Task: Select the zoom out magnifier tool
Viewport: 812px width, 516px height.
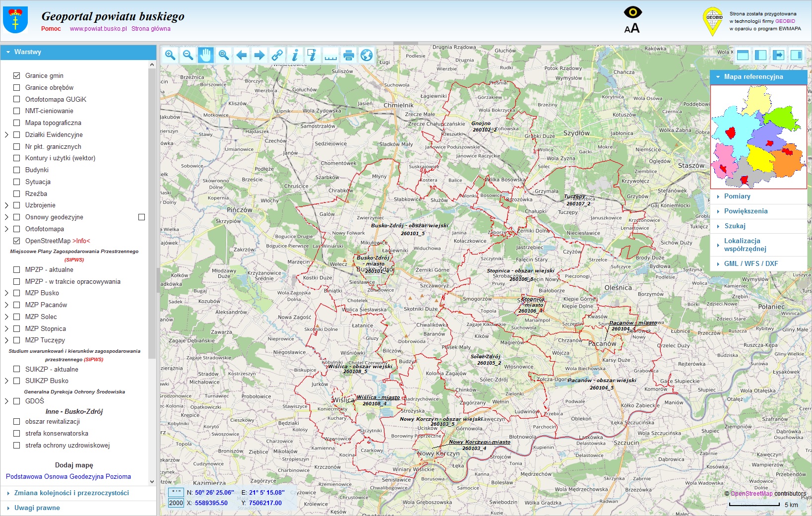Action: tap(188, 55)
